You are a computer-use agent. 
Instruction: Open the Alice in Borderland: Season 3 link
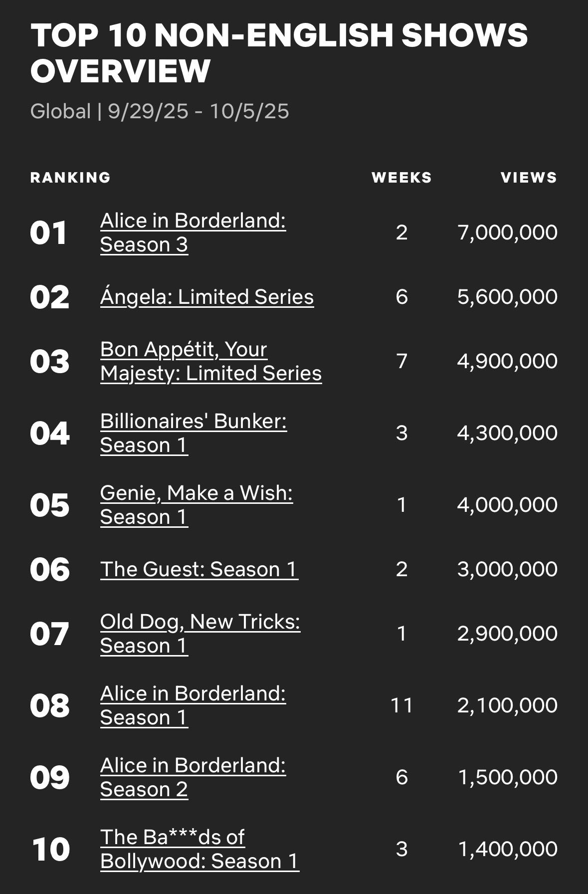tap(193, 232)
